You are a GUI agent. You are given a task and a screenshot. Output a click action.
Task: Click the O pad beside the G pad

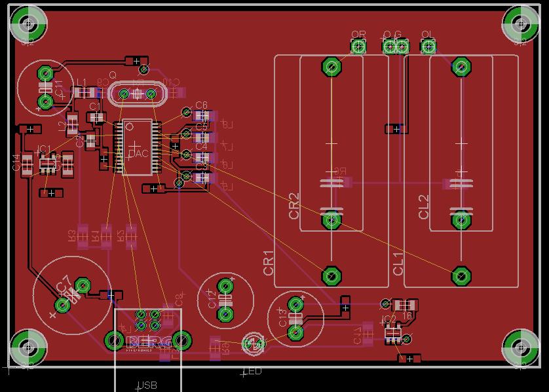388,46
